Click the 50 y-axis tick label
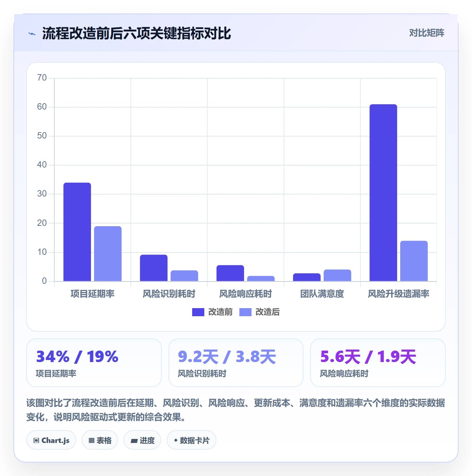 (x=42, y=136)
